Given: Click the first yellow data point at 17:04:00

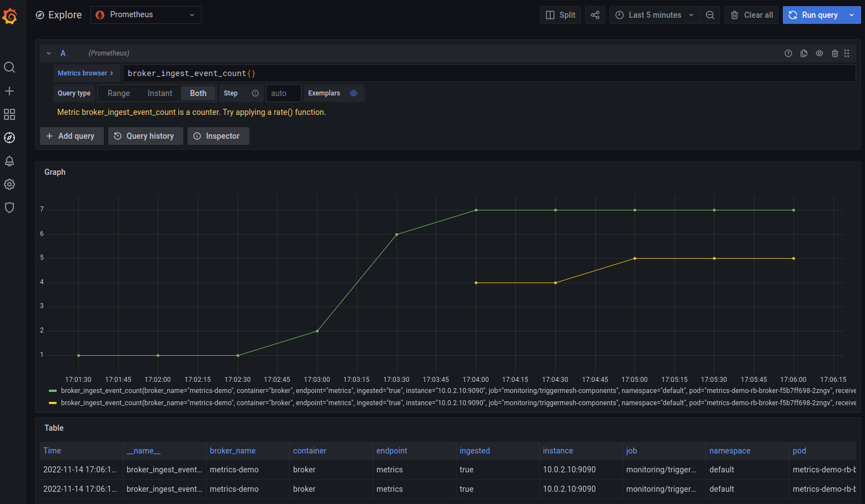Looking at the screenshot, I should click(x=476, y=283).
